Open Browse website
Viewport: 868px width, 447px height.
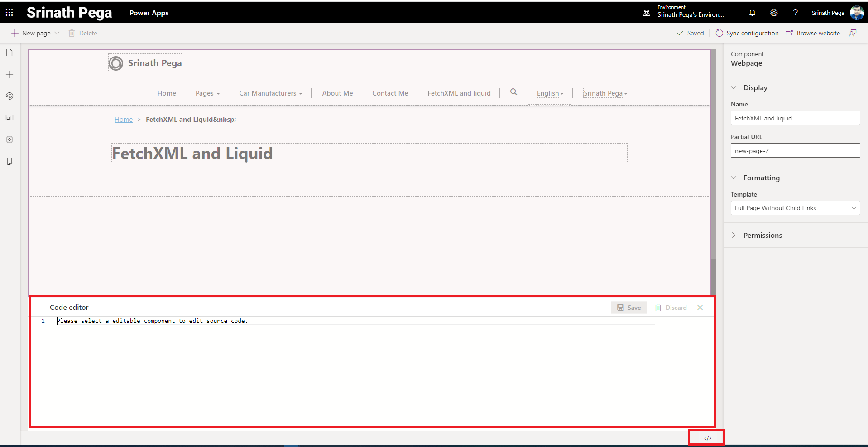click(813, 33)
